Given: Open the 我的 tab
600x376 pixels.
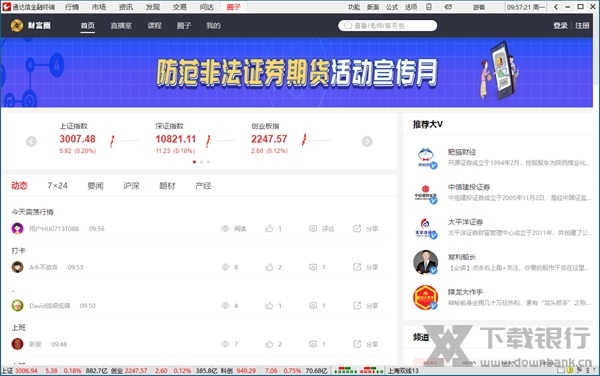Looking at the screenshot, I should pos(214,26).
